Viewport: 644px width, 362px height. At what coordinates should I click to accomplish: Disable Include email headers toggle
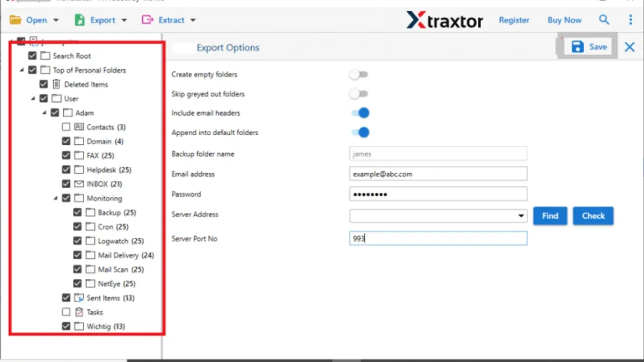tap(360, 113)
